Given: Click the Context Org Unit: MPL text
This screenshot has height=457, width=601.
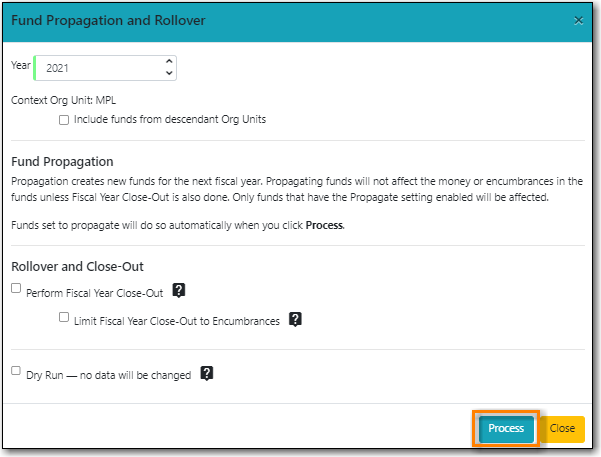Looking at the screenshot, I should [x=62, y=101].
